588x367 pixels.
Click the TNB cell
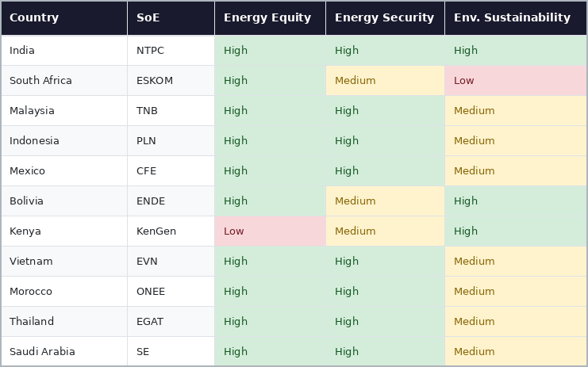click(171, 111)
